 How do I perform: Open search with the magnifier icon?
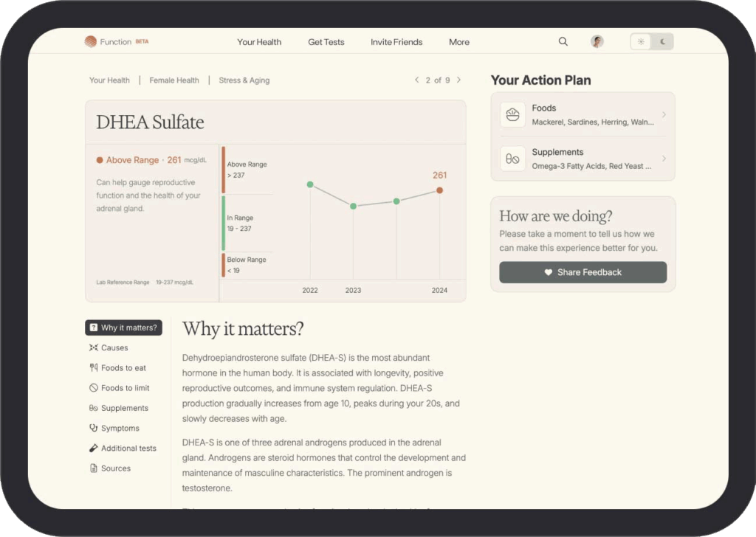pyautogui.click(x=563, y=42)
